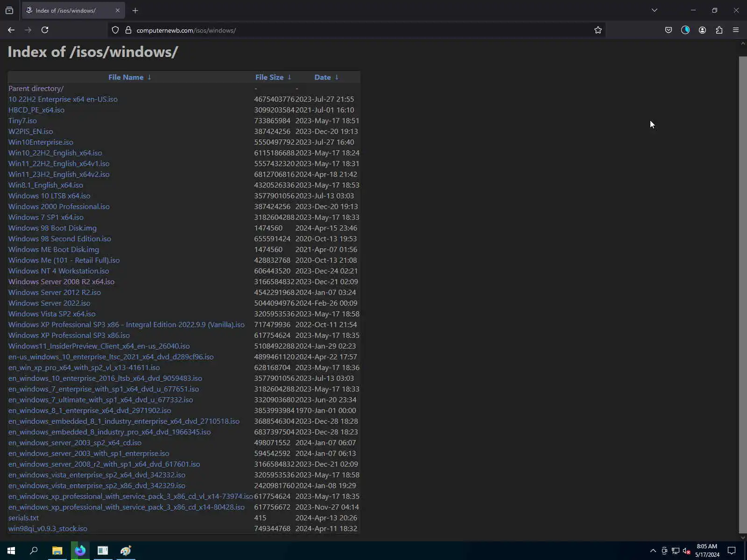
Task: Open the tracking protection shield icon
Action: (115, 30)
